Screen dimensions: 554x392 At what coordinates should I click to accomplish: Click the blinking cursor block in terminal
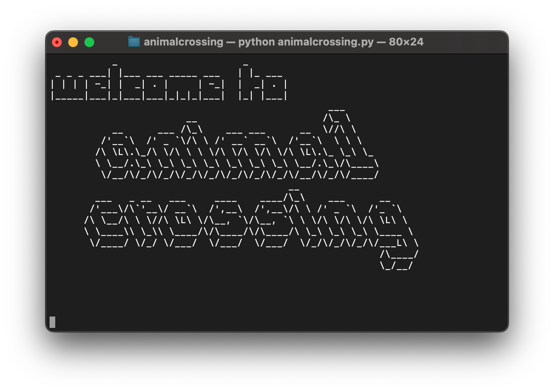[52, 322]
